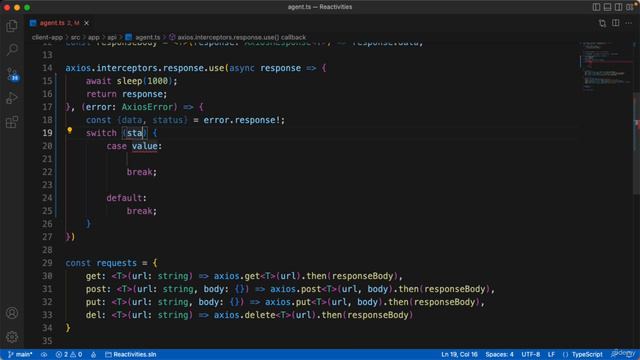Open the Extensions view
The image size is (640, 360).
tap(12, 122)
